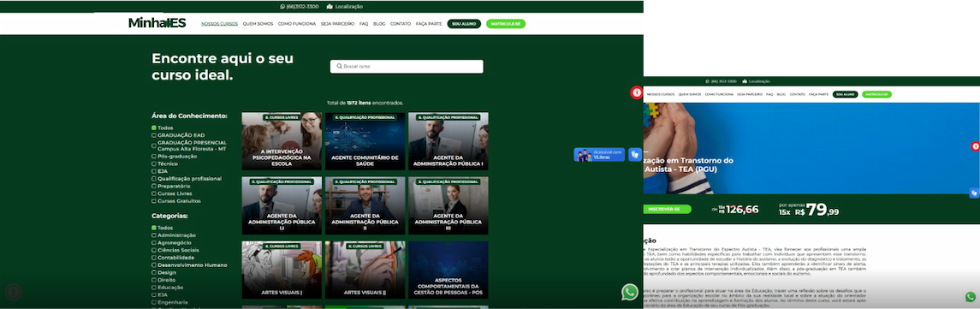Click Localização icon in right page top bar

745,81
